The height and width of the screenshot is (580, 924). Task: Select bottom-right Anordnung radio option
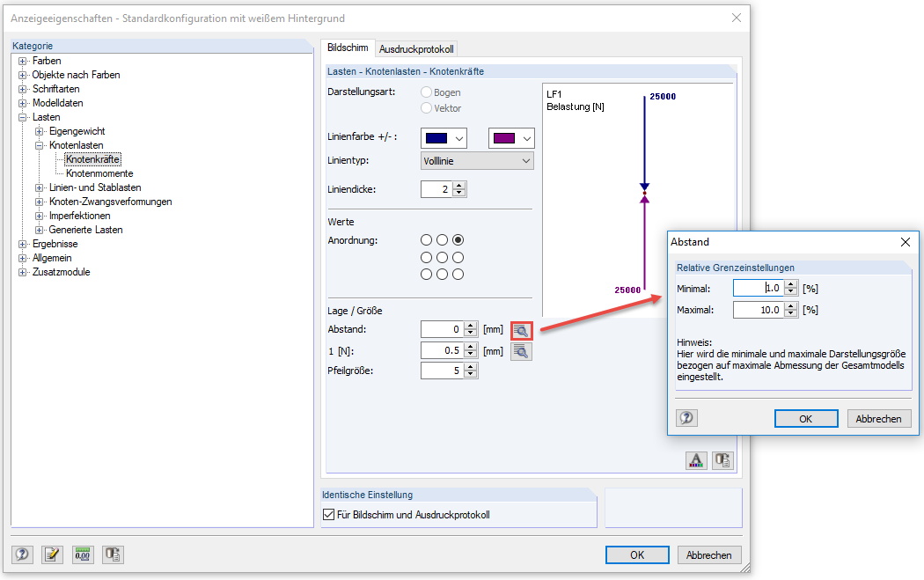point(458,274)
